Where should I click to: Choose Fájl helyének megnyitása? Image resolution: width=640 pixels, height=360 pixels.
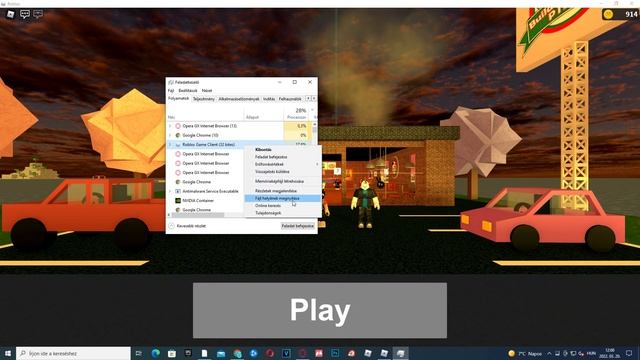pos(282,198)
